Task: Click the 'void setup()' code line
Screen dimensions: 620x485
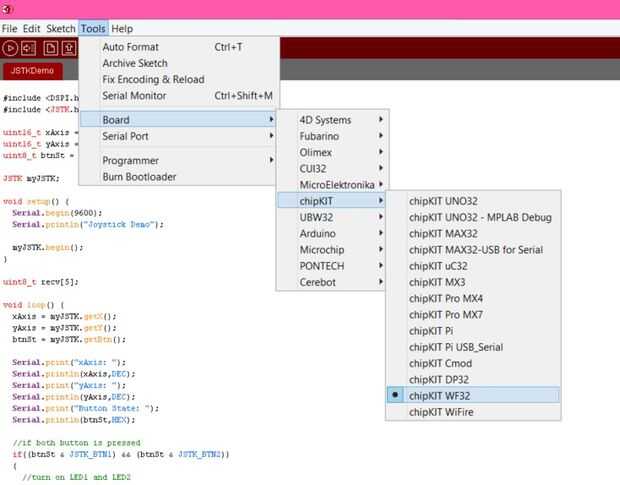Action: [x=36, y=201]
